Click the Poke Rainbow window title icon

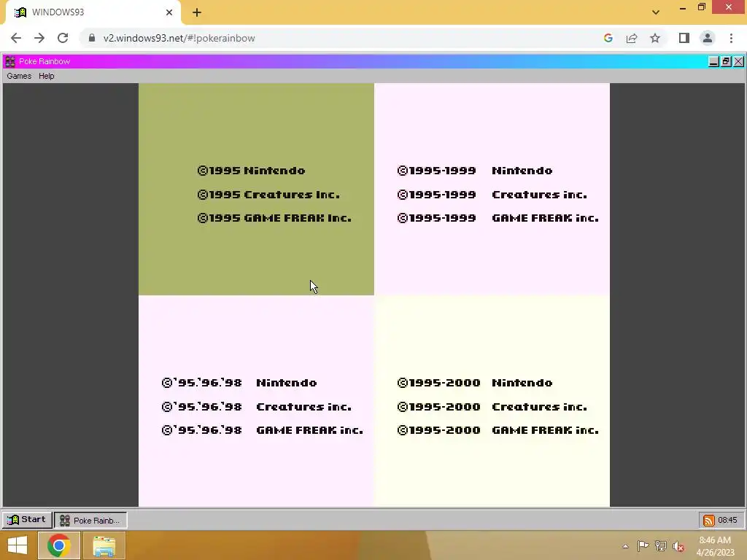click(x=10, y=61)
